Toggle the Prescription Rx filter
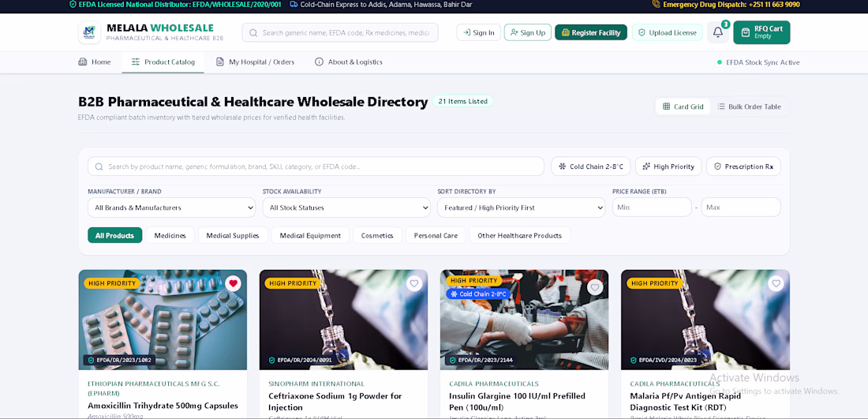The height and width of the screenshot is (419, 868). (743, 166)
